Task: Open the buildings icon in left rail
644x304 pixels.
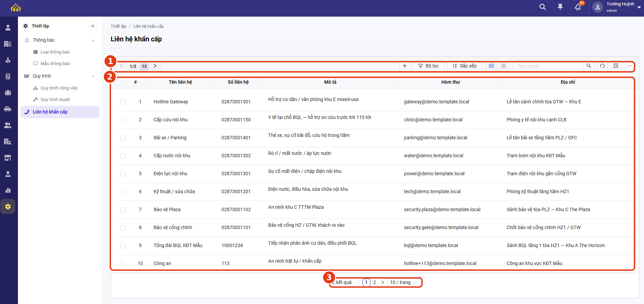Action: [8, 44]
